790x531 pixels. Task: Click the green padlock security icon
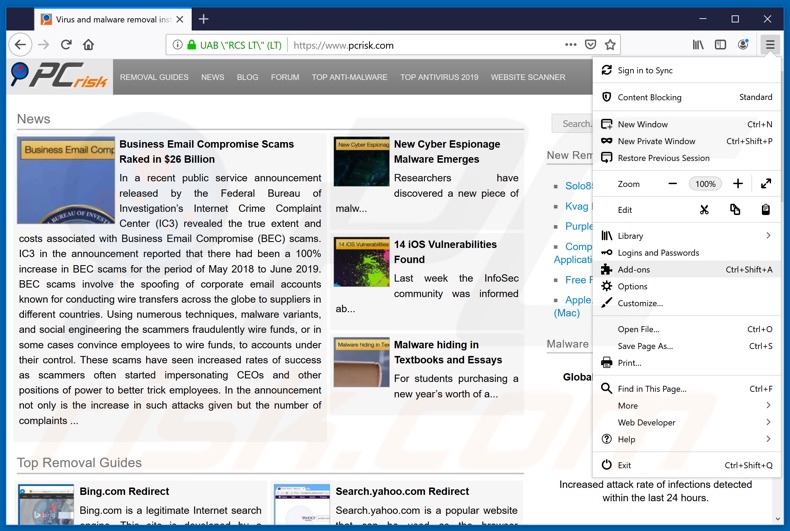tap(191, 45)
